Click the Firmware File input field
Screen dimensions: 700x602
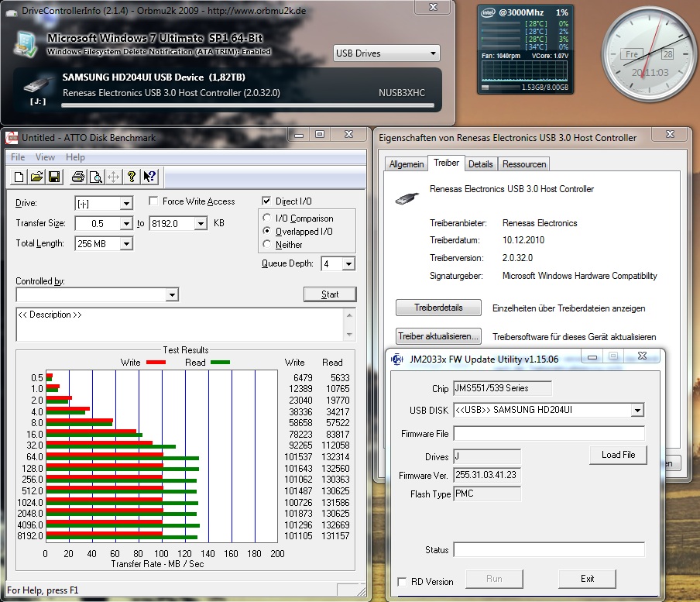point(549,434)
